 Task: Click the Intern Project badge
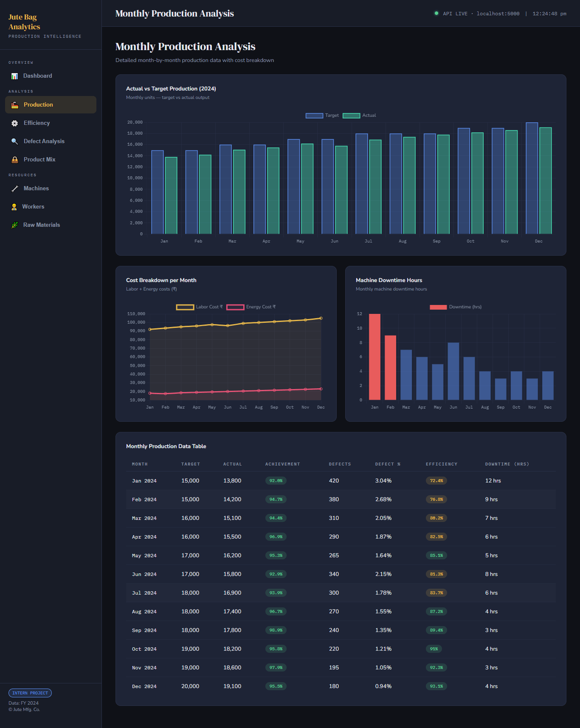coord(30,693)
